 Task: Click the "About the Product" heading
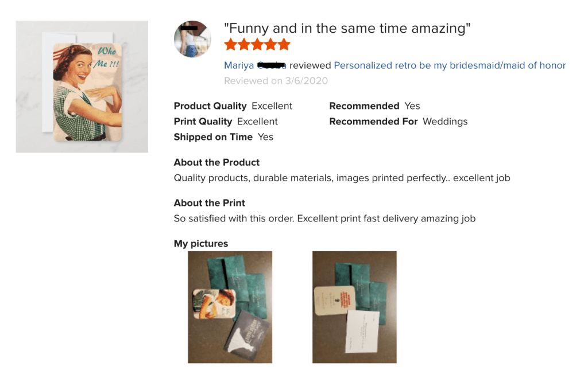(x=216, y=162)
